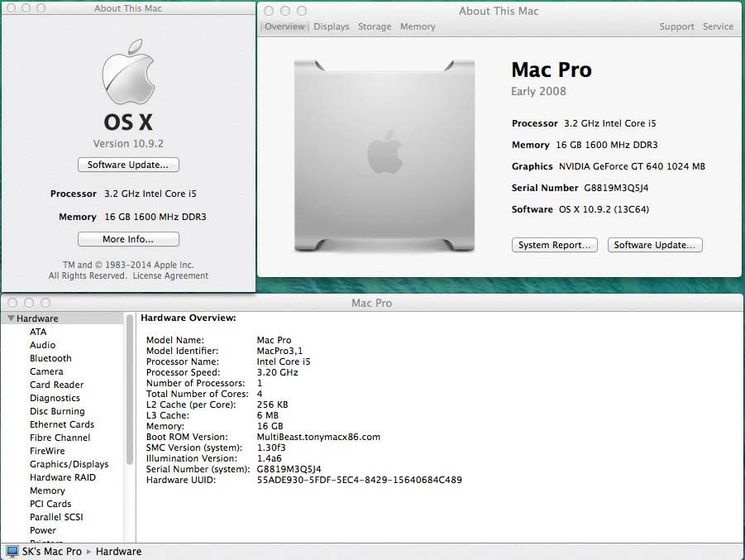This screenshot has height=560, width=745.
Task: Click the Processor Speed value 3.20 GHz
Action: click(278, 372)
